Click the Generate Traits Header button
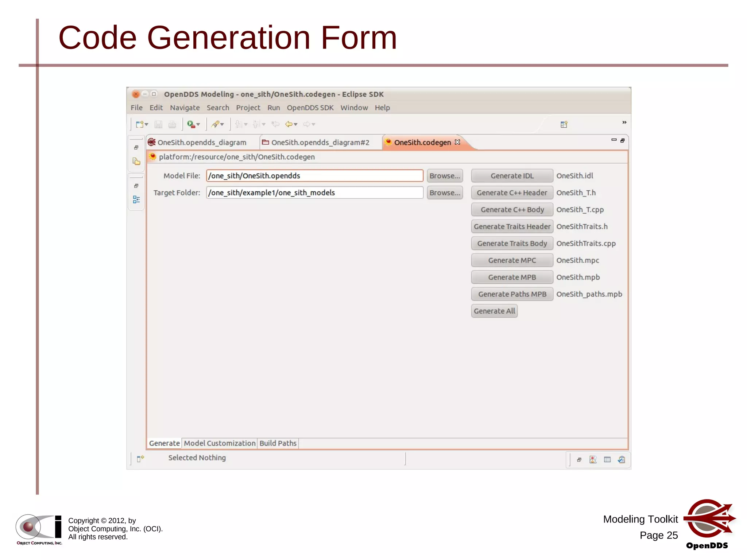 click(512, 226)
